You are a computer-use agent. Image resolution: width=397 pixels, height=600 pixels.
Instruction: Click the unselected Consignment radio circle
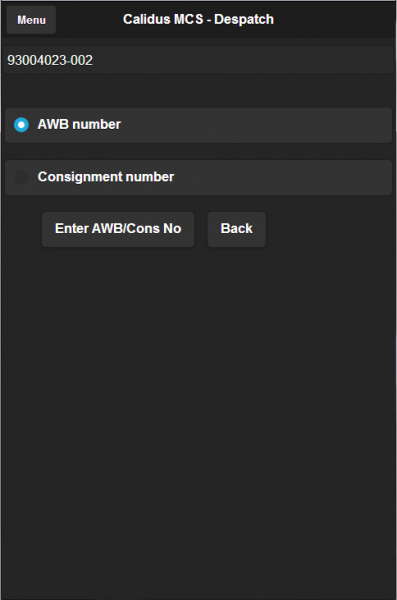[x=21, y=177]
